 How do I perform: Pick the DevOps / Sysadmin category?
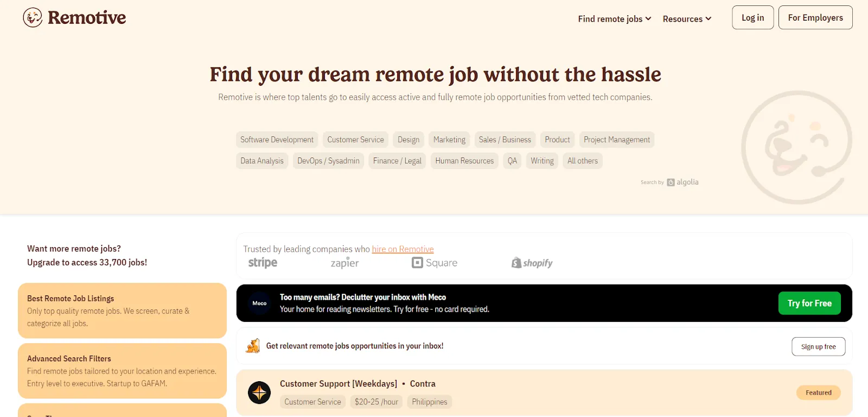328,161
